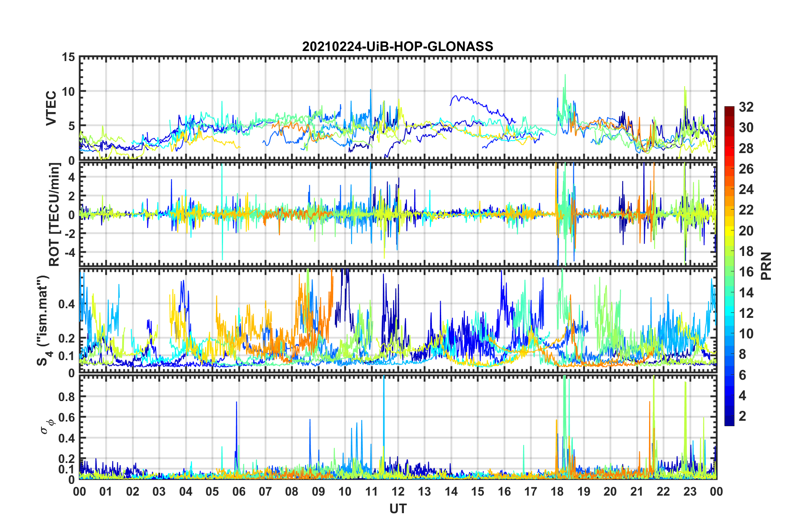
Task: Select x-axis tick label 14
Action: click(451, 491)
